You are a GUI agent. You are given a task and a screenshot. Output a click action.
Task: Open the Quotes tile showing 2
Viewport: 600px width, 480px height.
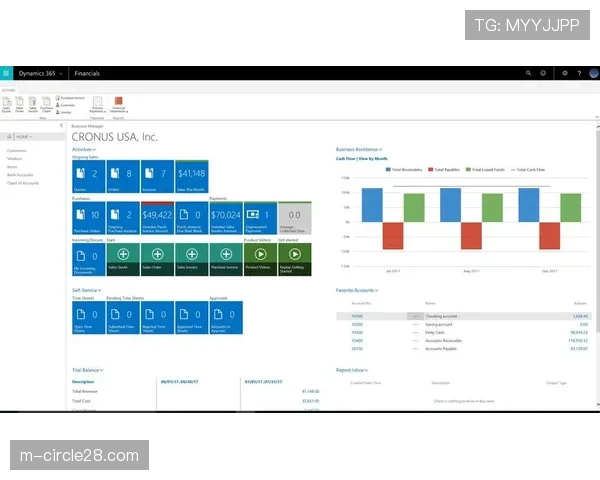click(88, 176)
